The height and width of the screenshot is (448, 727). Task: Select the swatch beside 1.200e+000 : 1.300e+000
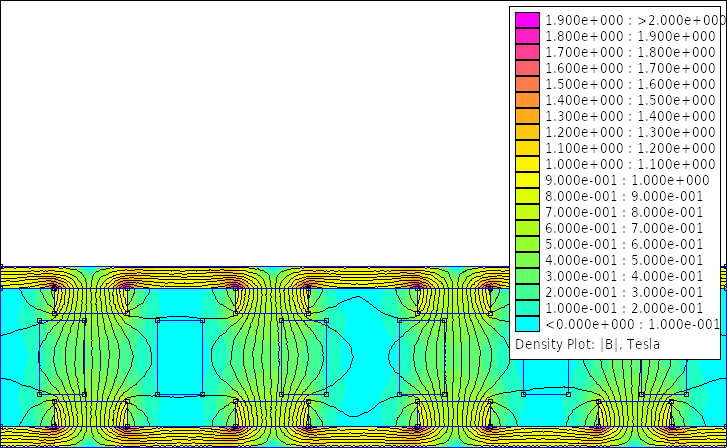click(x=527, y=132)
